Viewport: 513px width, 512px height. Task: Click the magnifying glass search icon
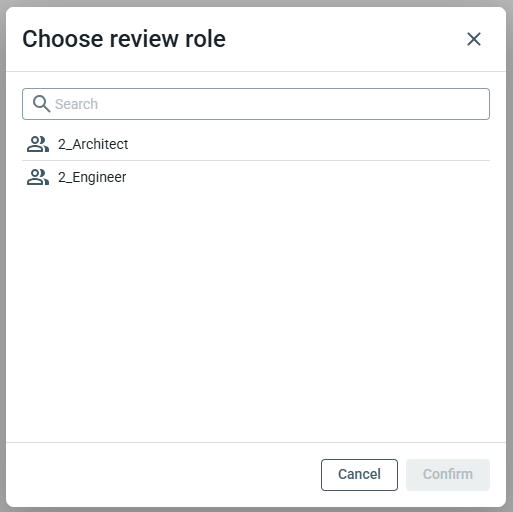(41, 104)
